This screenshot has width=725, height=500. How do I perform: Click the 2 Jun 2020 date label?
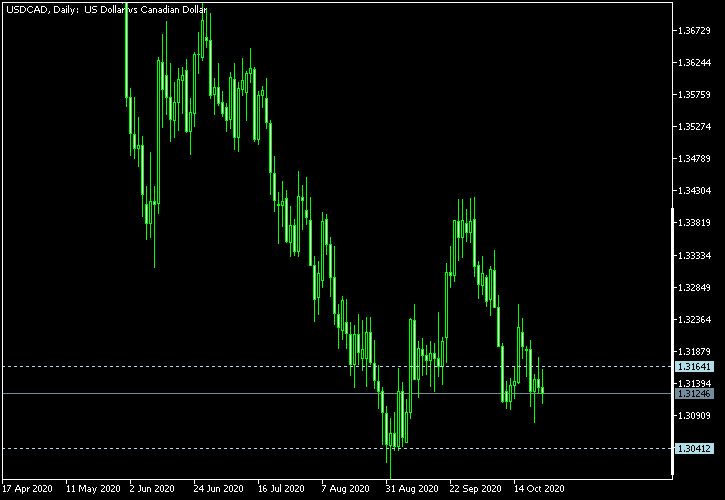[154, 488]
